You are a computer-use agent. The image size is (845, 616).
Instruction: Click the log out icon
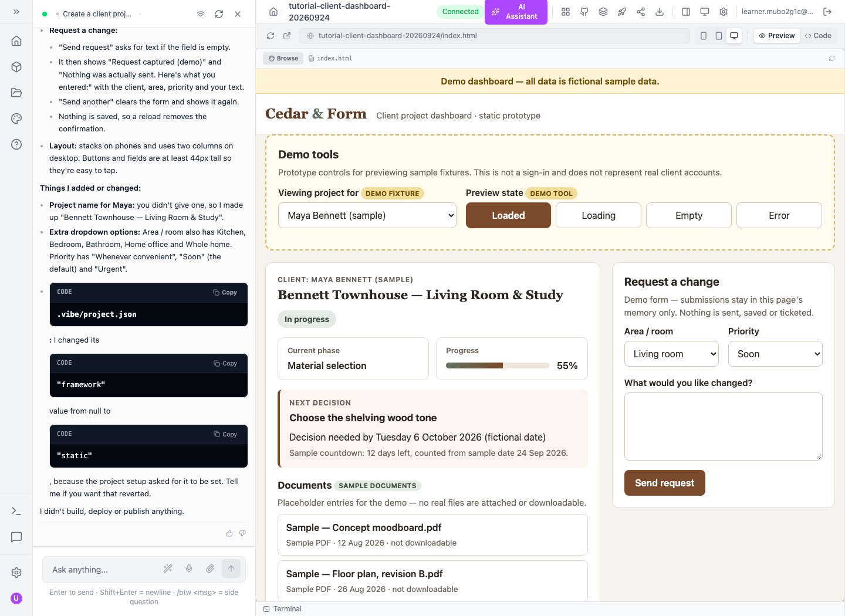point(827,12)
